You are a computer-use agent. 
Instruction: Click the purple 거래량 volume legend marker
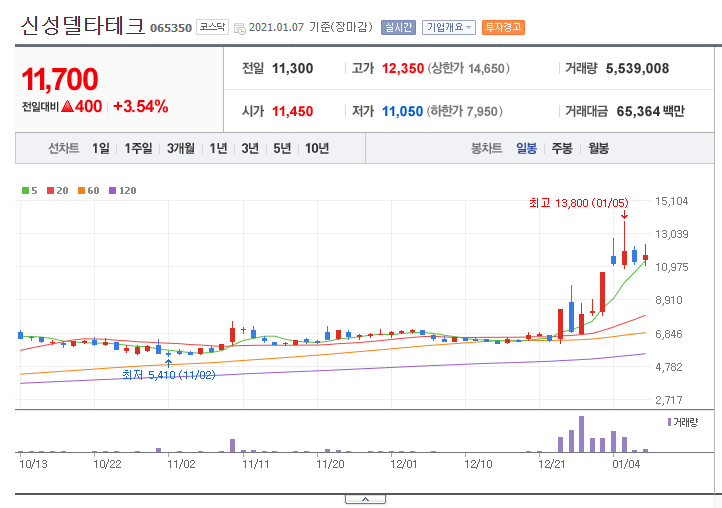click(x=670, y=422)
